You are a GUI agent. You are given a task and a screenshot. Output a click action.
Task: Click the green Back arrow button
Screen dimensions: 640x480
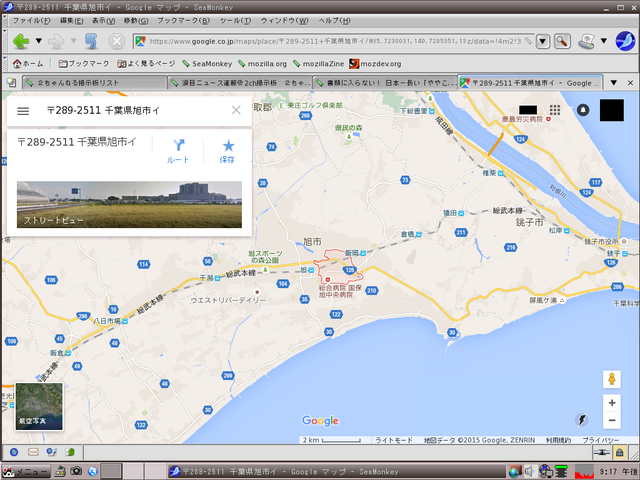point(21,41)
